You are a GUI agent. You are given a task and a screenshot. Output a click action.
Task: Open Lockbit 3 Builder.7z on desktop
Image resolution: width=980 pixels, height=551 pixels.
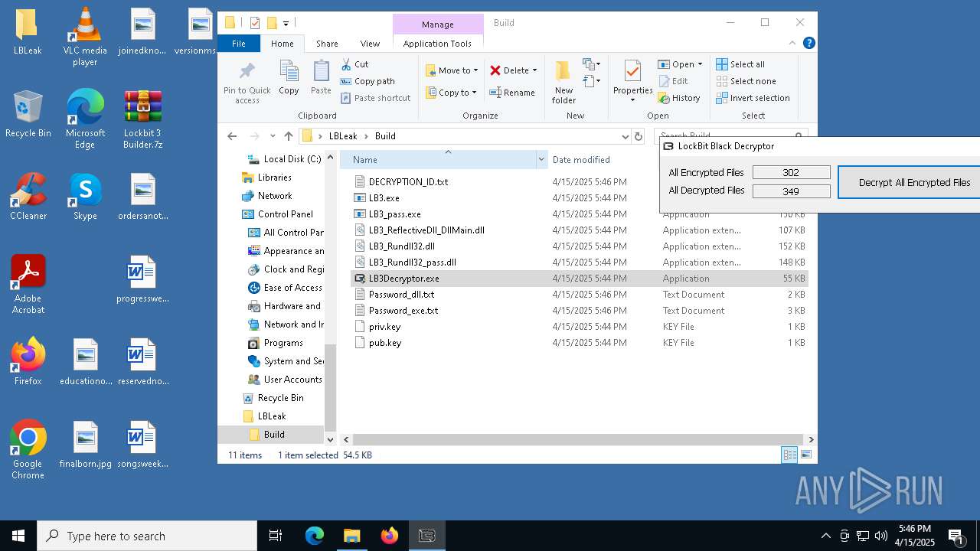coord(142,119)
